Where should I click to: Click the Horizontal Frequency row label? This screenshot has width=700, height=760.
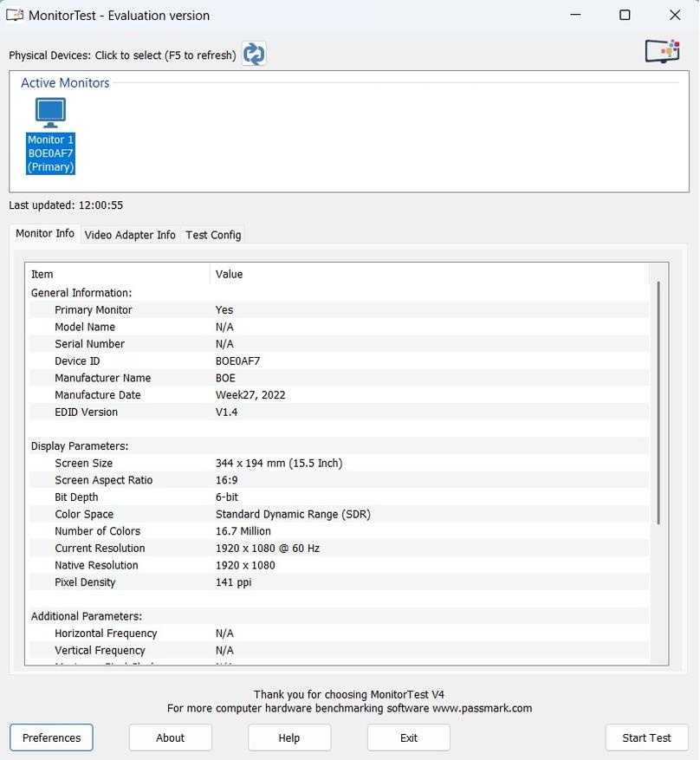106,633
